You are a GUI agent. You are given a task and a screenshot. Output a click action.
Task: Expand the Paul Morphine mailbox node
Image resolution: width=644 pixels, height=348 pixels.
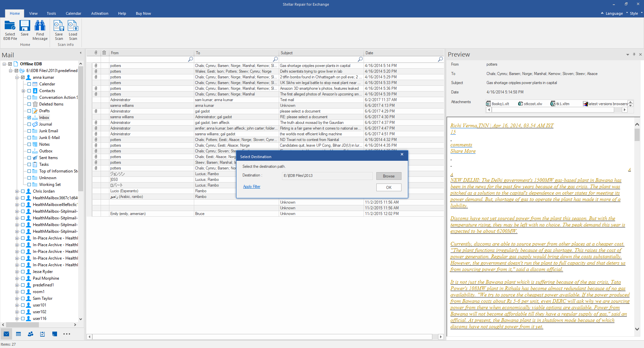click(x=17, y=278)
